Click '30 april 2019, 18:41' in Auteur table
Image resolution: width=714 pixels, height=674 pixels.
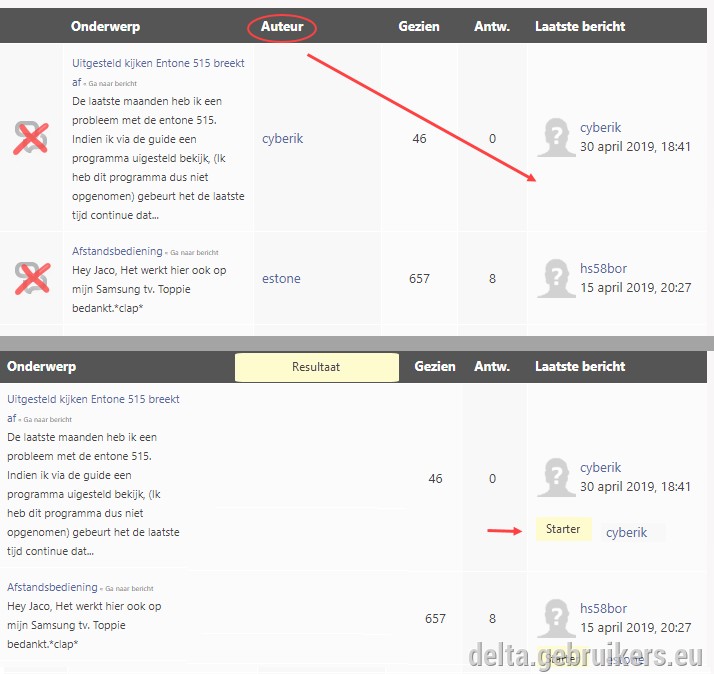pyautogui.click(x=635, y=147)
